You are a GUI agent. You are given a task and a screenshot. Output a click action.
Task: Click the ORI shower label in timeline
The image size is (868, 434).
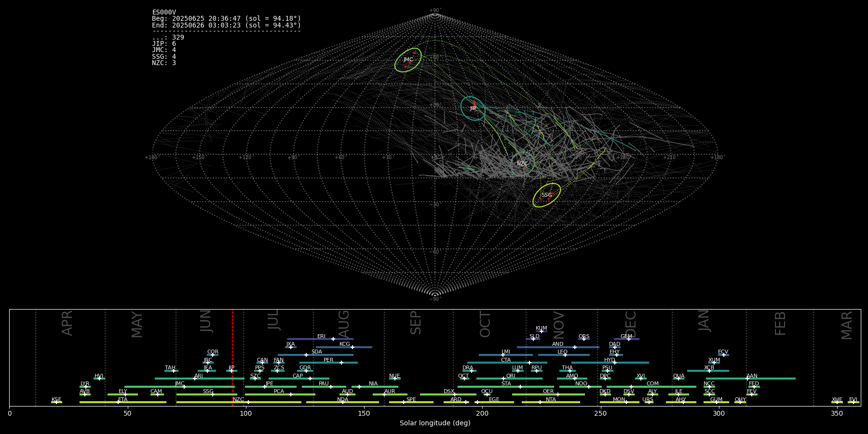point(511,376)
